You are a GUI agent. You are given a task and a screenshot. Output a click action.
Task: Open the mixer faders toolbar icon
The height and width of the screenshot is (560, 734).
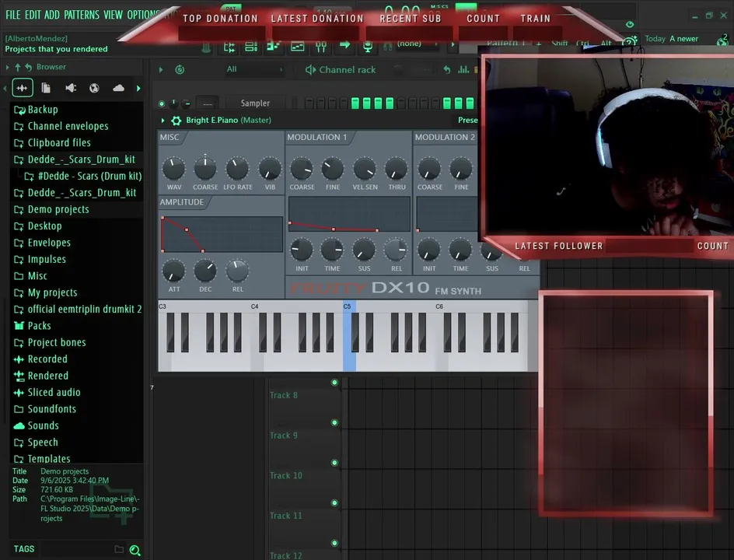click(x=321, y=47)
